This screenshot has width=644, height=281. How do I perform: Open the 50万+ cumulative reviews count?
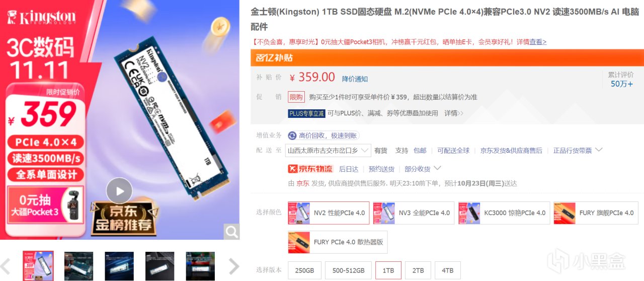pos(622,84)
